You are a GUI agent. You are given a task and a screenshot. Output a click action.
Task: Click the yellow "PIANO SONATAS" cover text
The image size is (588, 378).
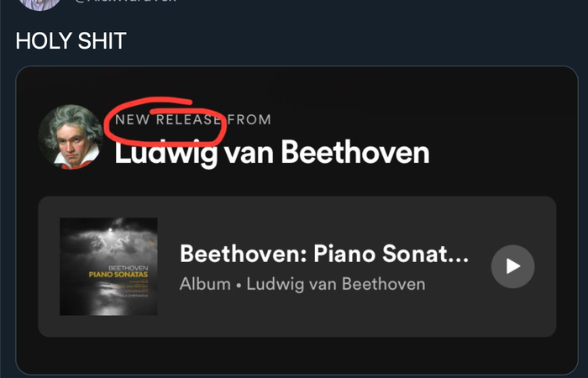tap(118, 275)
